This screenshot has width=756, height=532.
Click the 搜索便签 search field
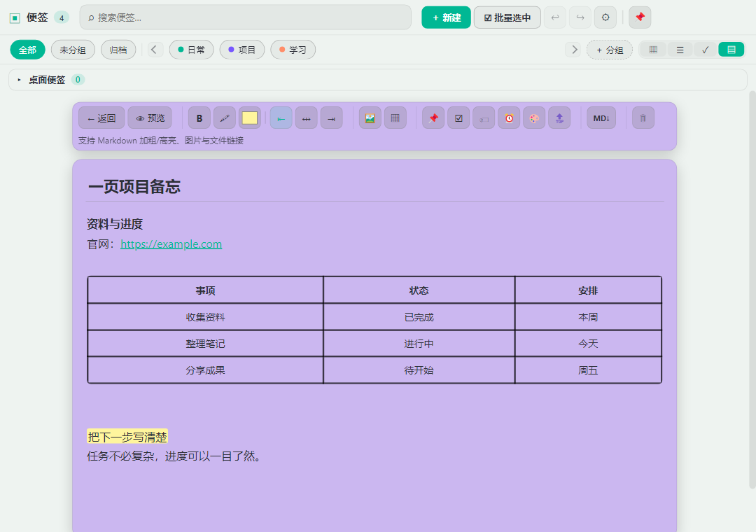pos(246,17)
